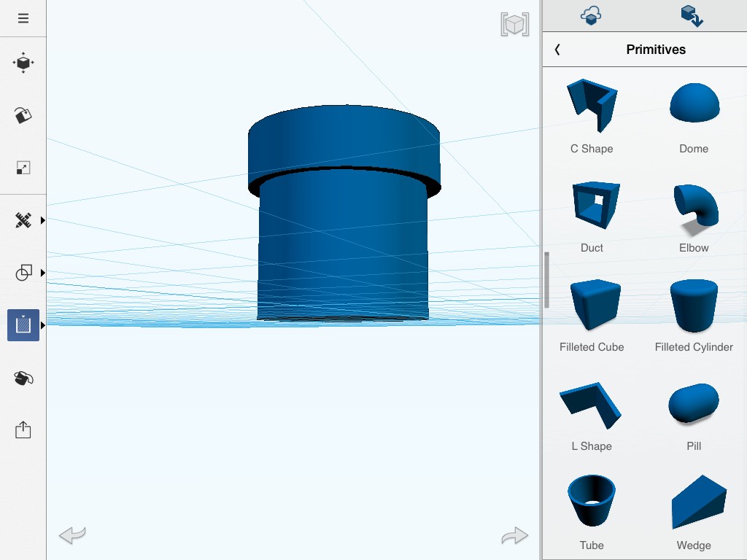
Task: Select the Move/transform tool icon
Action: (x=23, y=63)
